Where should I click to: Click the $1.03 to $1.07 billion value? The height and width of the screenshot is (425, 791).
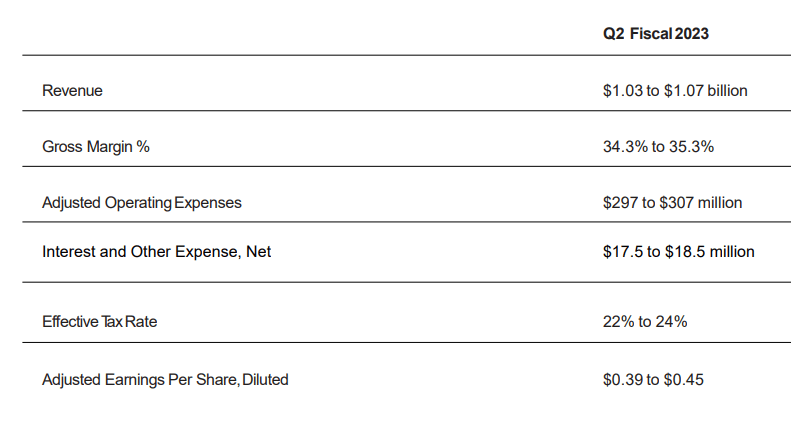click(x=675, y=90)
